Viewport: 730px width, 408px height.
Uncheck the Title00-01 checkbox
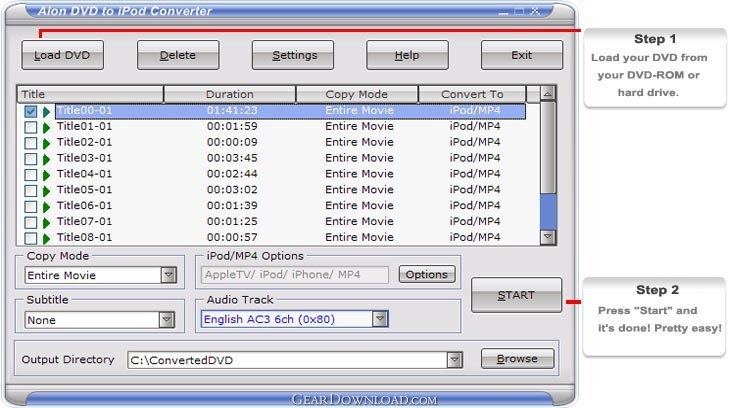coord(31,111)
